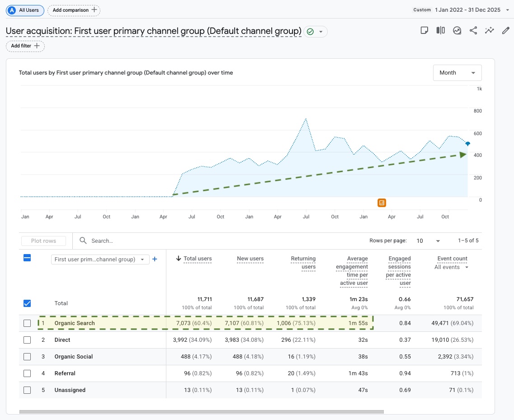Viewport: 514px width, 420px height.
Task: Click the Insights sparkline icon
Action: (x=490, y=31)
